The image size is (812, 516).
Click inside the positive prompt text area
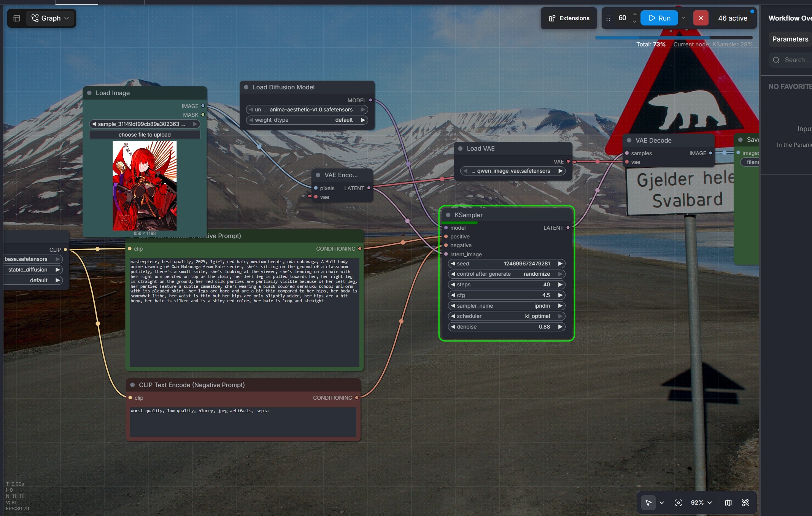(x=245, y=313)
